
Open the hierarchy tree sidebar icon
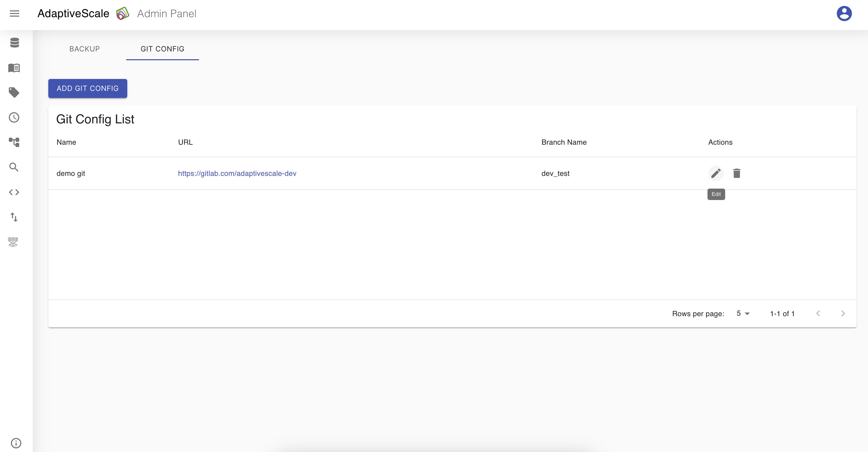14,142
